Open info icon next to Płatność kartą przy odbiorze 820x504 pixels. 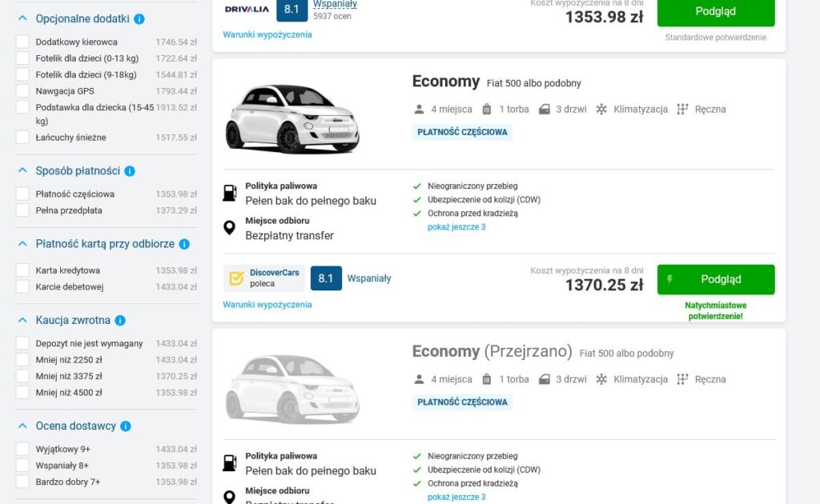click(184, 244)
